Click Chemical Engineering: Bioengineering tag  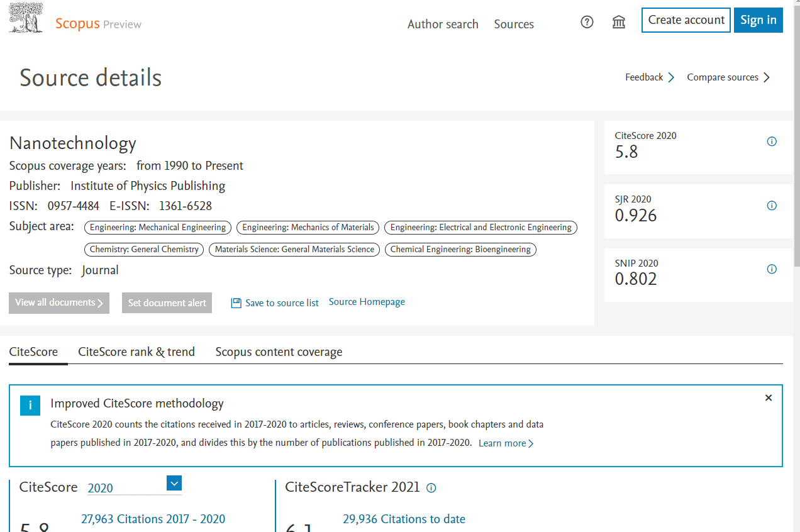460,250
